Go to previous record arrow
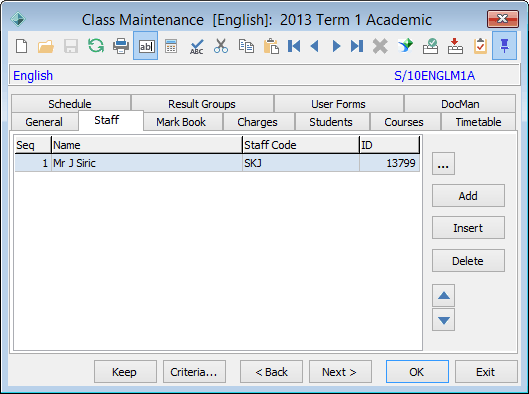Image resolution: width=529 pixels, height=394 pixels. click(x=315, y=46)
